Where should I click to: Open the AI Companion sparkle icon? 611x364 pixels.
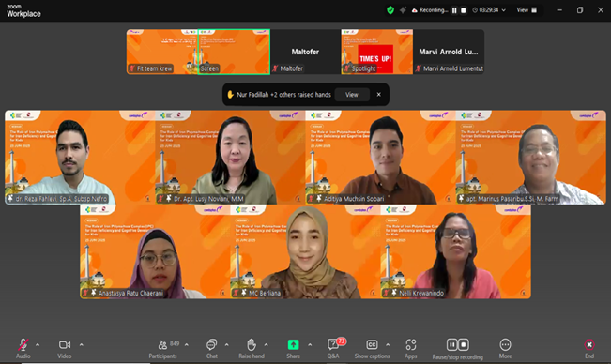point(403,10)
